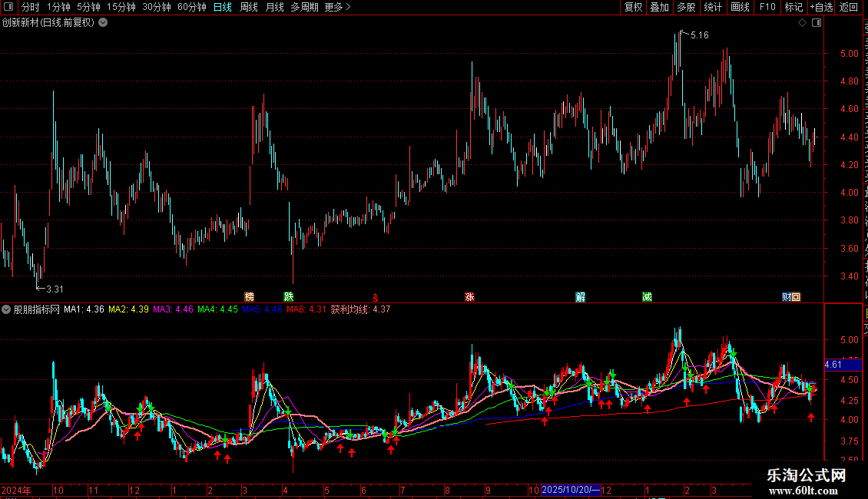Open the dropdown beside 创新新材 title
The image size is (868, 499).
[x=103, y=23]
